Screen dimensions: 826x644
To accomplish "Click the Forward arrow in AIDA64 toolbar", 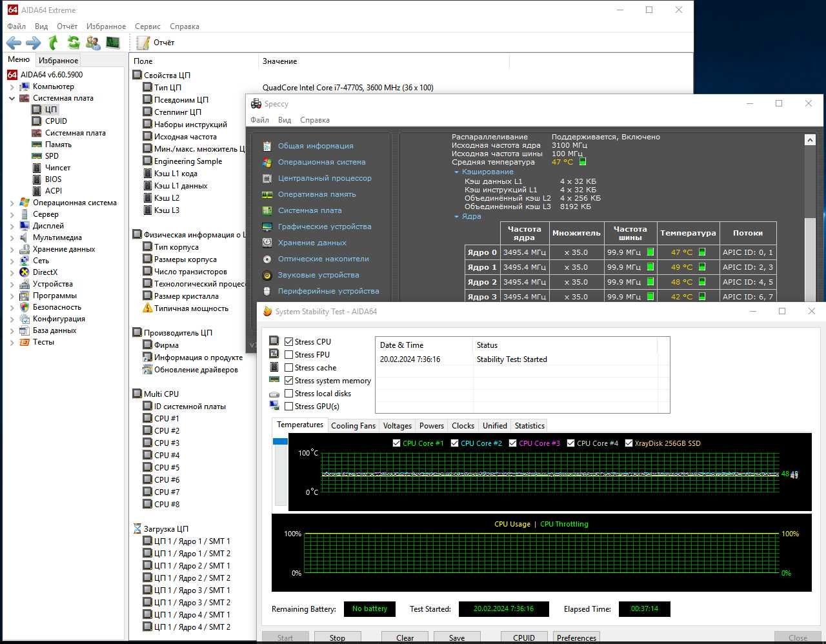I will pos(34,43).
